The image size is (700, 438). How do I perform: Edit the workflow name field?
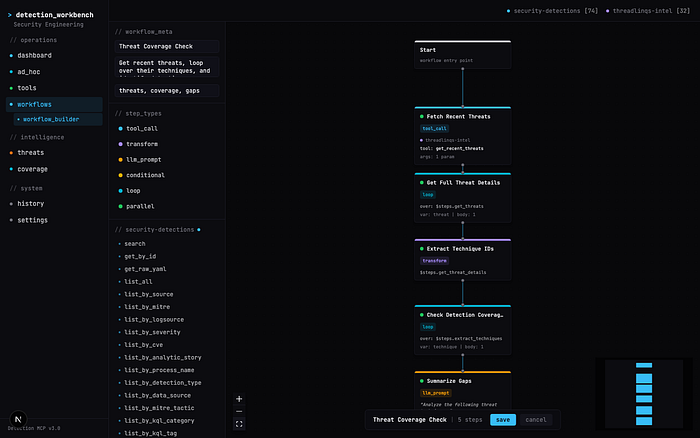[167, 46]
